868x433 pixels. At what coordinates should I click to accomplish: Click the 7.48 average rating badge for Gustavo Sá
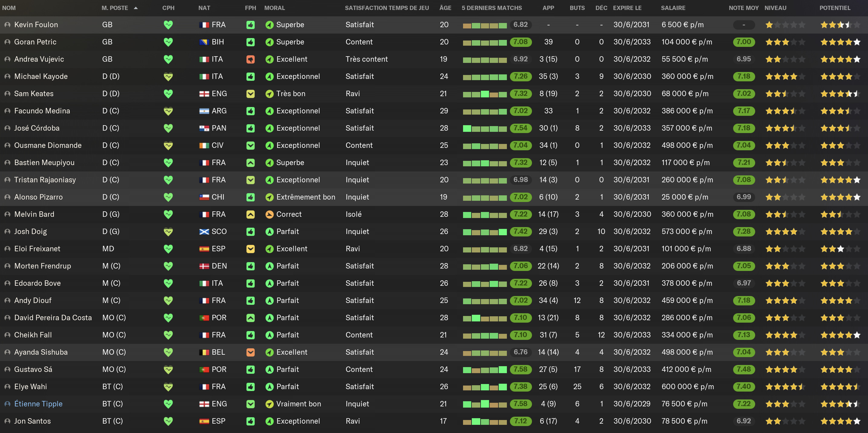[x=744, y=369]
